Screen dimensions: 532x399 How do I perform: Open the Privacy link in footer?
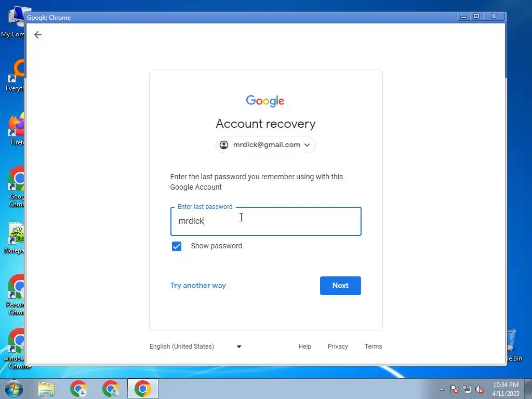[338, 347]
